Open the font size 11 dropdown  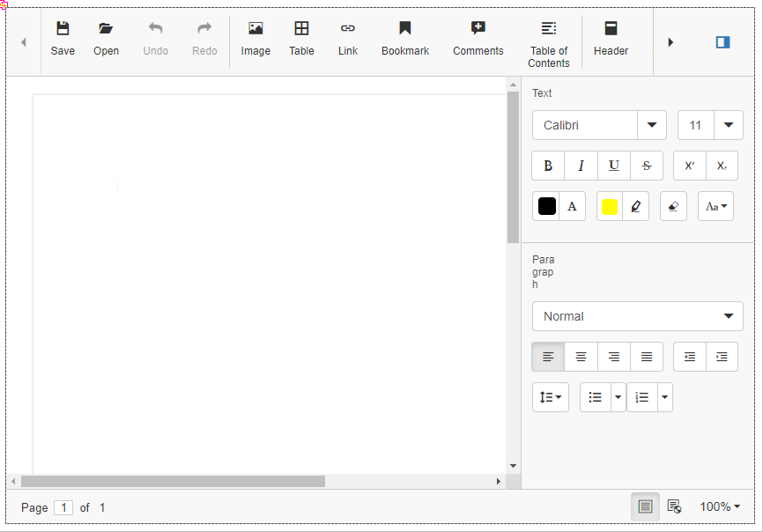click(x=729, y=125)
